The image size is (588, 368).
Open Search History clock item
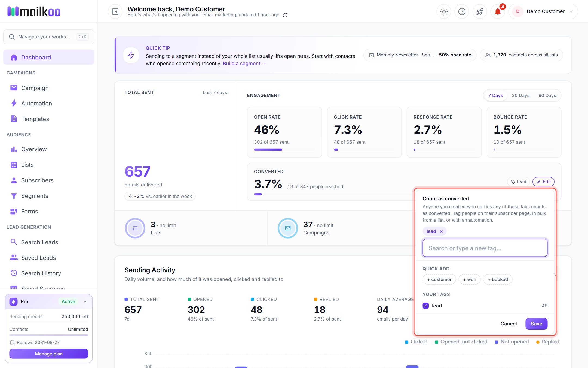(49, 273)
